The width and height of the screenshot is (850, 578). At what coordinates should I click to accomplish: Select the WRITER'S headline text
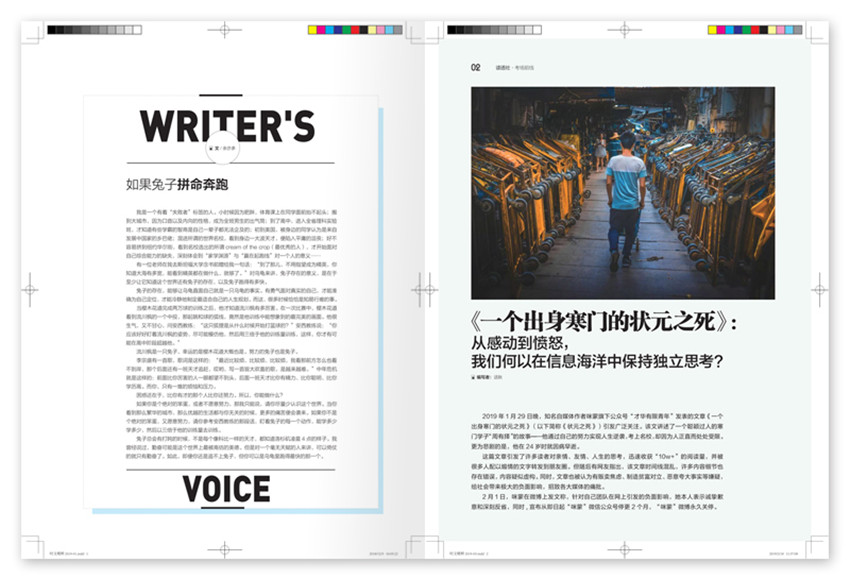point(227,125)
